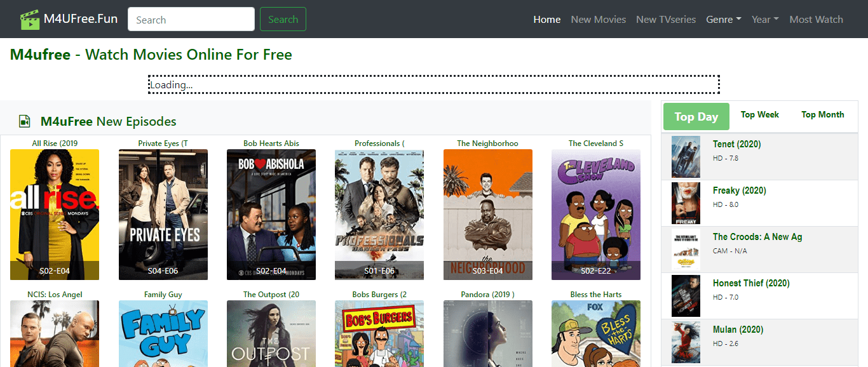Click 'Pandora (2019 )' title link
This screenshot has width=868, height=367.
(x=488, y=294)
